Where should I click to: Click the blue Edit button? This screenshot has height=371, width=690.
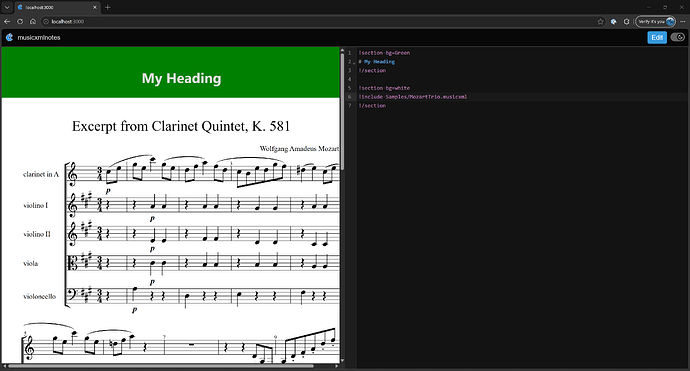point(657,37)
